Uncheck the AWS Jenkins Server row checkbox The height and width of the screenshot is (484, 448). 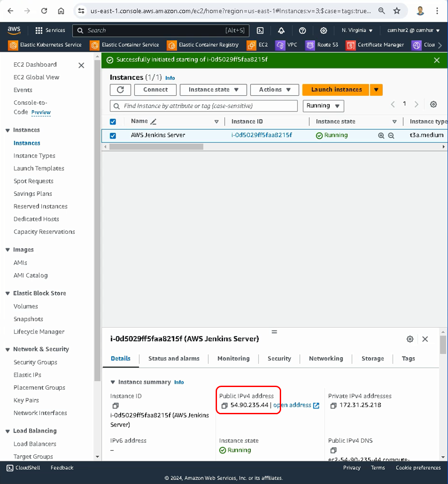[113, 136]
